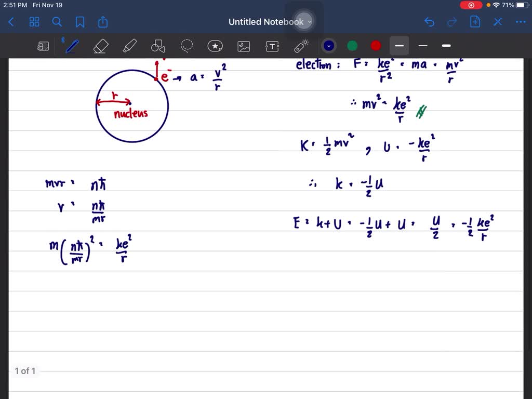The width and height of the screenshot is (532, 399).
Task: Select the Highlighter tool
Action: [129, 46]
